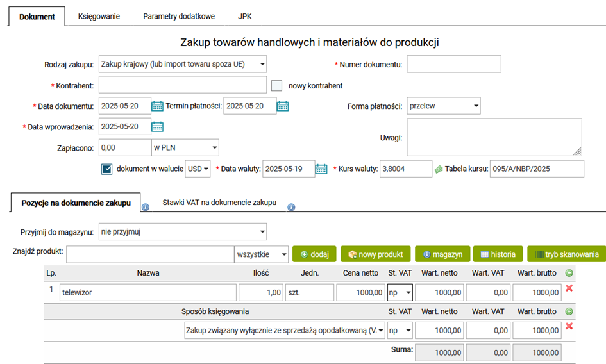Click green plus icon in items header
The height and width of the screenshot is (364, 606).
(568, 273)
